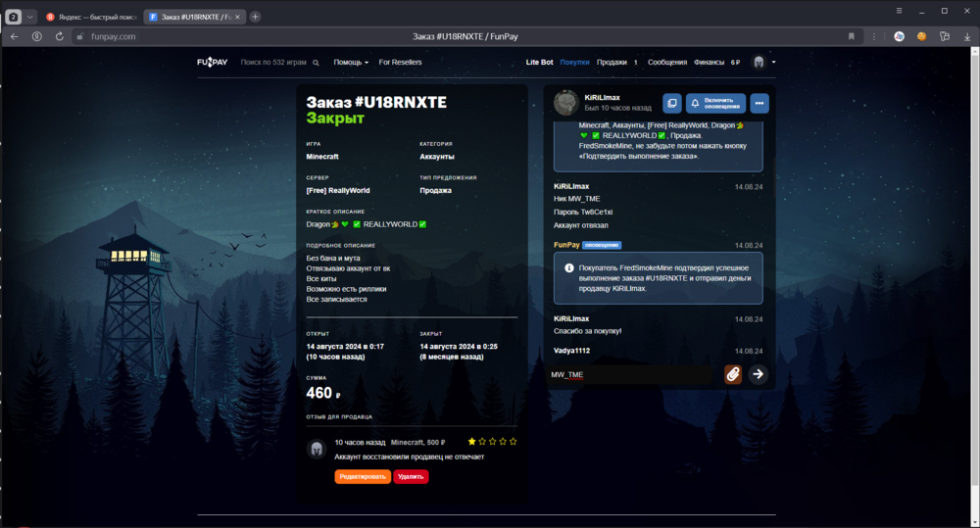Click the game search field
This screenshot has height=528, width=980.
(x=273, y=63)
